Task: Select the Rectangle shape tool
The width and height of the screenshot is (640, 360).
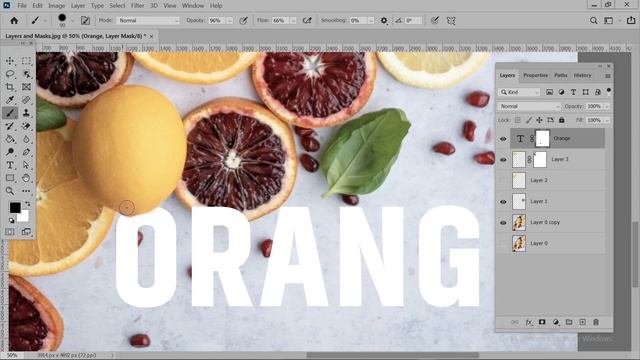Action: (x=10, y=178)
